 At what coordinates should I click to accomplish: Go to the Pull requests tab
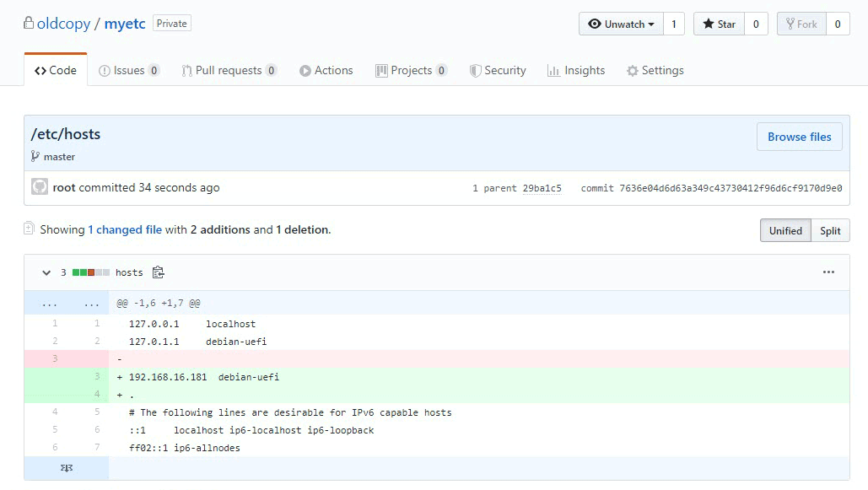(x=229, y=71)
